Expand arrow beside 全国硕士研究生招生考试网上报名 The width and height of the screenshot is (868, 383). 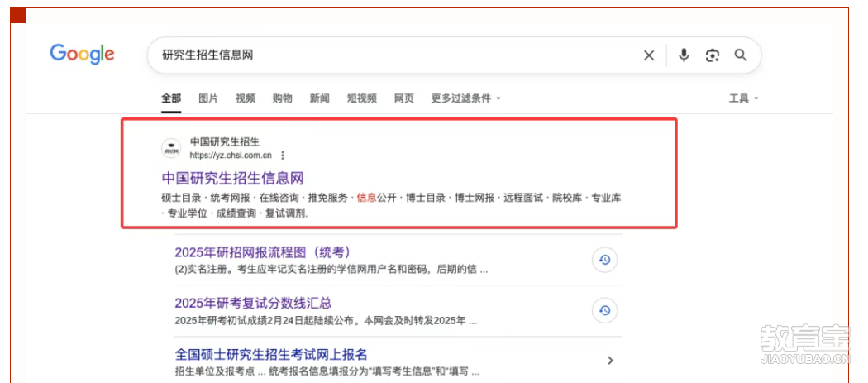(x=611, y=361)
